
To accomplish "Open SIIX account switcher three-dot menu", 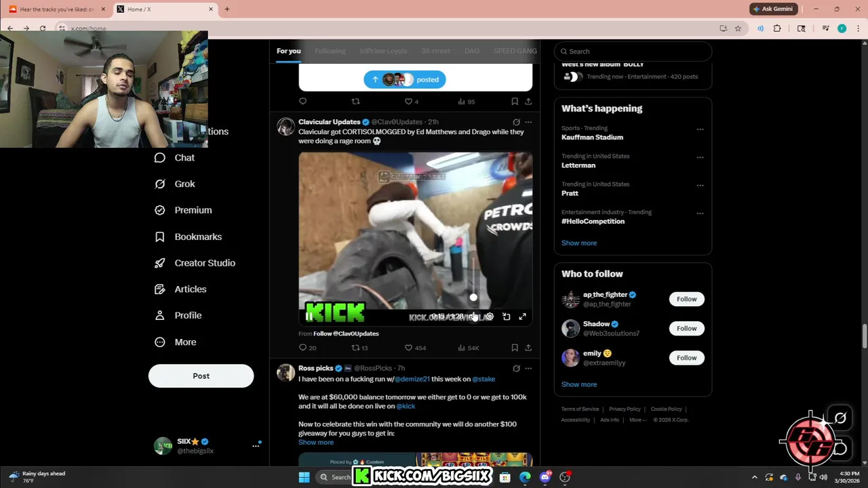I will pos(256,446).
